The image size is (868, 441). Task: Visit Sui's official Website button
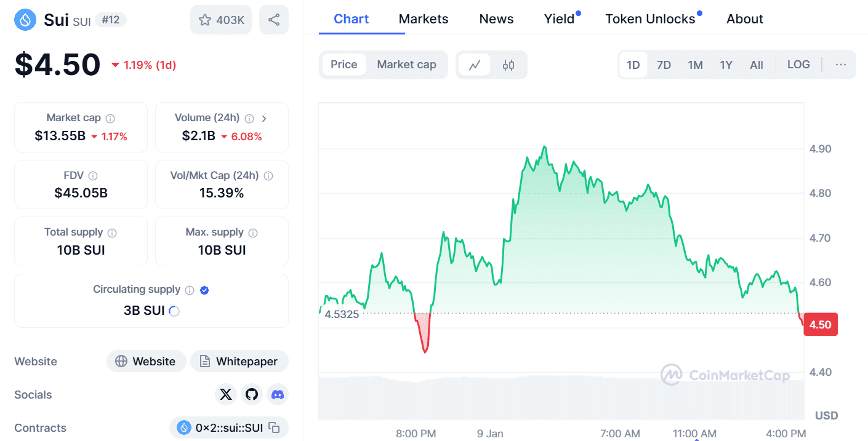pyautogui.click(x=146, y=361)
